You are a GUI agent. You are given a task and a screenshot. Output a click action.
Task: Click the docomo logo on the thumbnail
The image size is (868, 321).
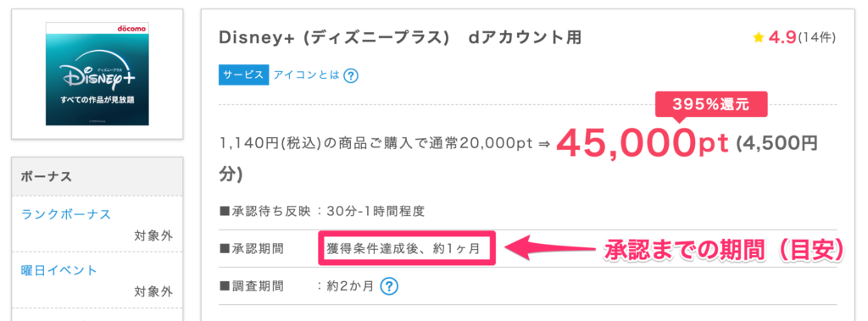tap(131, 28)
